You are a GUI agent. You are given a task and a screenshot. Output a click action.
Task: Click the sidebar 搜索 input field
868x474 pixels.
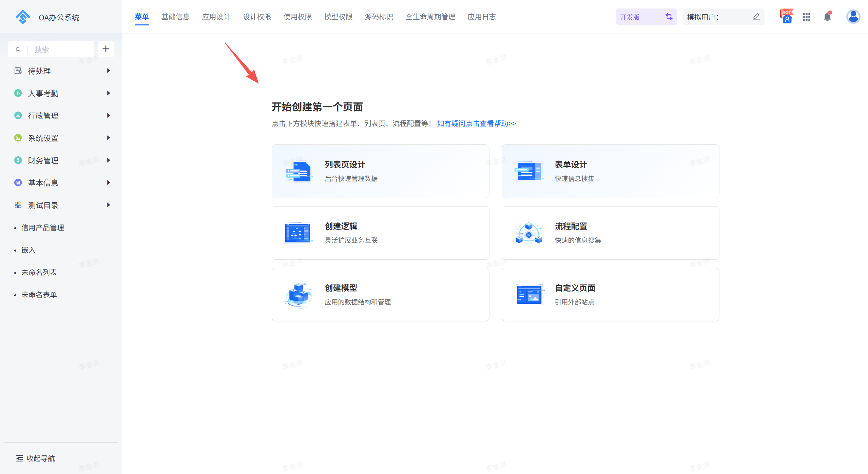coord(51,49)
